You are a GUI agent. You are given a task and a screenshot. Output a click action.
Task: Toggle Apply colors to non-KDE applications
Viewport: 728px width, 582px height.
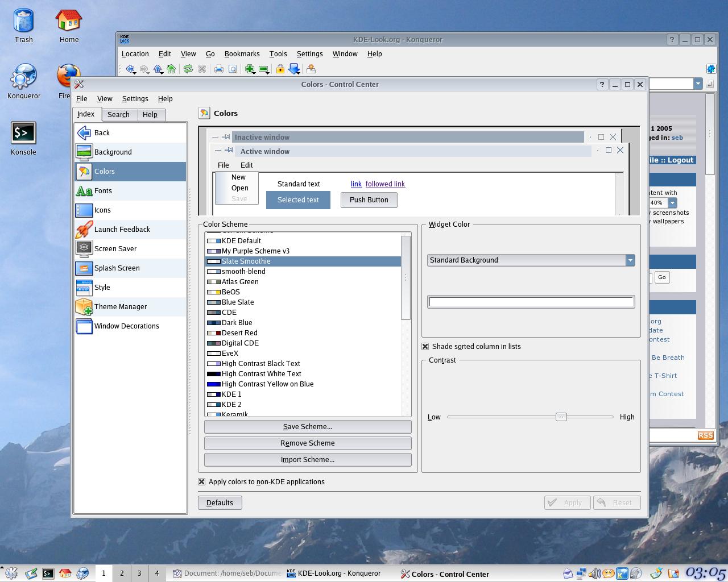click(x=201, y=482)
